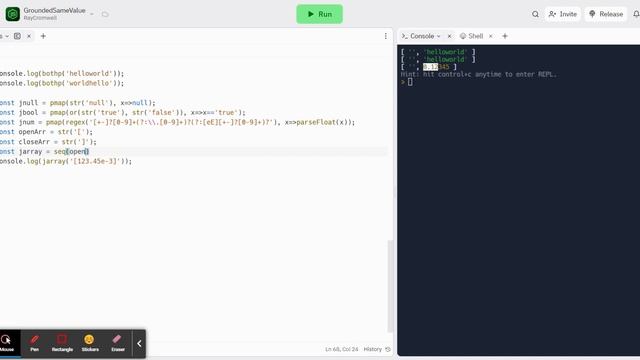This screenshot has height=360, width=640.
Task: Click the 'const jnull' code line
Action: 78,103
